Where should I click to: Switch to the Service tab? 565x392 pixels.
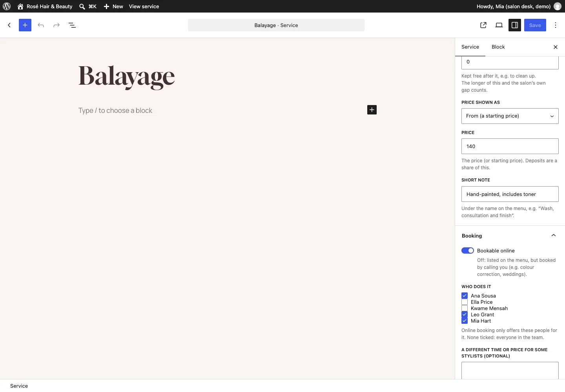tap(470, 47)
